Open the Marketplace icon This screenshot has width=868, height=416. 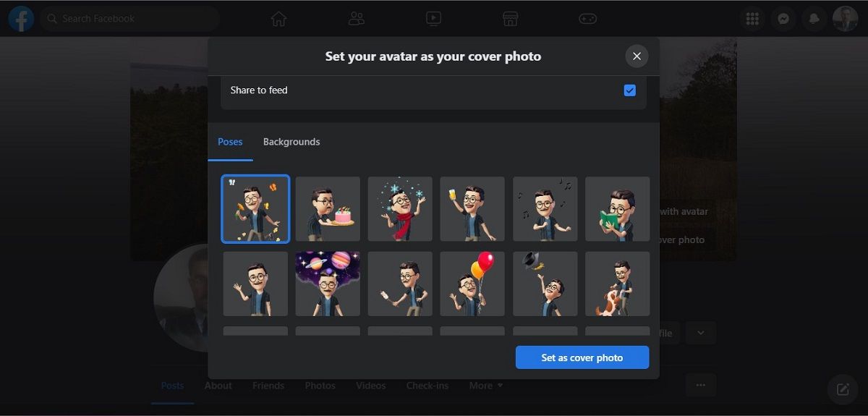point(511,18)
